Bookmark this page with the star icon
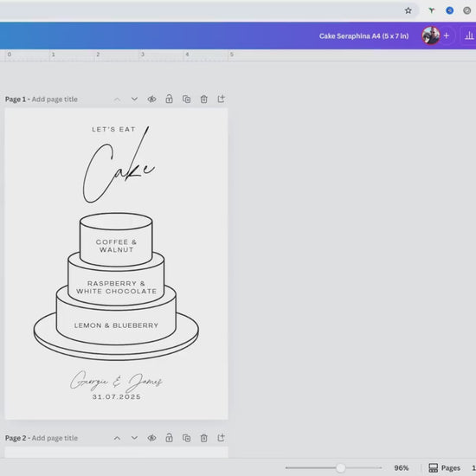476x476 pixels. tap(408, 10)
